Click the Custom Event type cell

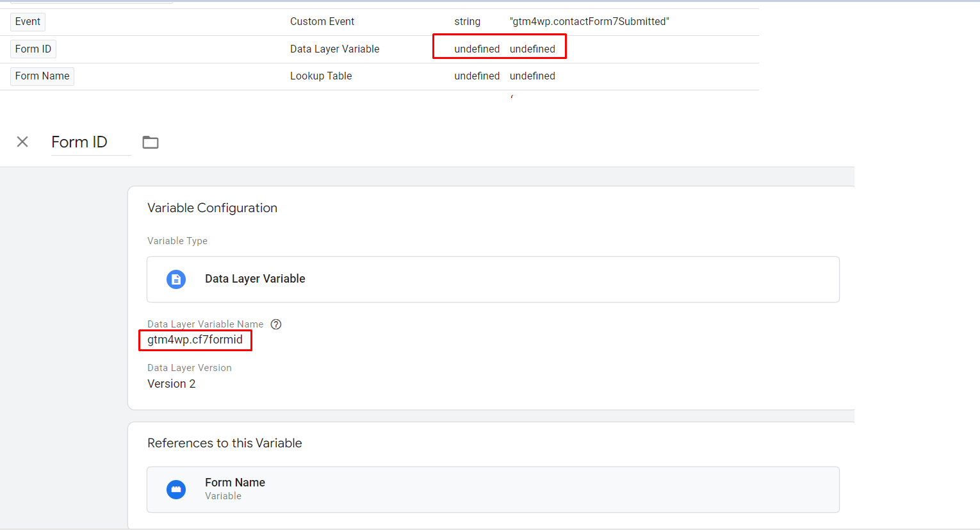(322, 22)
